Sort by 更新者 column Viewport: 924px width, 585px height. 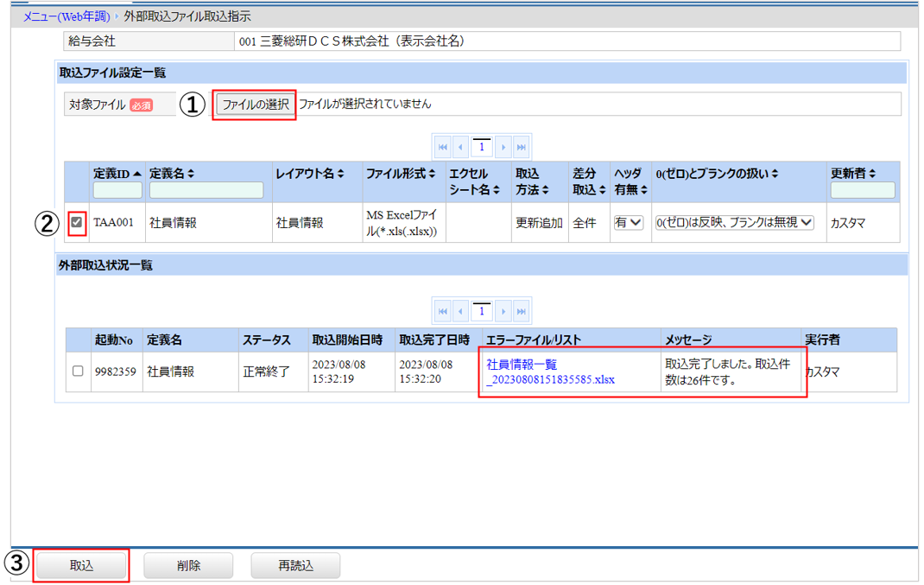tap(872, 174)
